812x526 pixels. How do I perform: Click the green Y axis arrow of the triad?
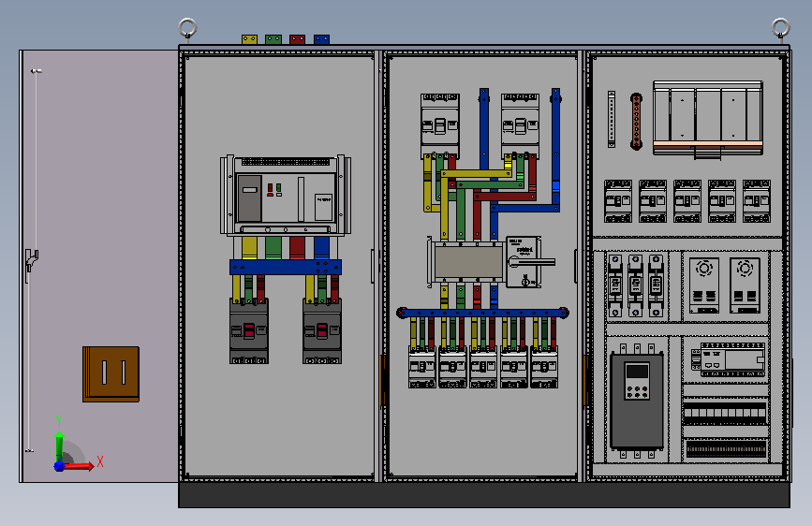(59, 446)
